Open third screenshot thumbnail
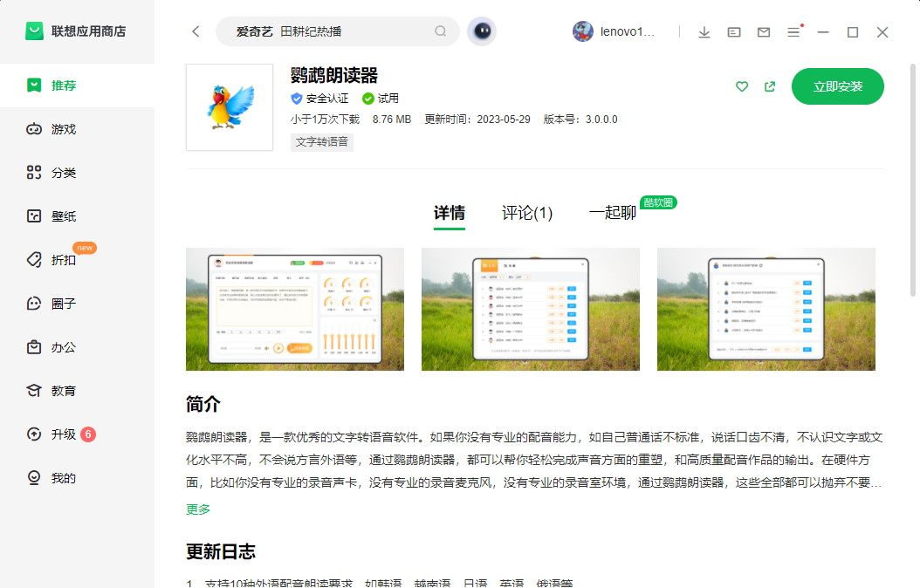This screenshot has width=920, height=588. click(x=766, y=309)
